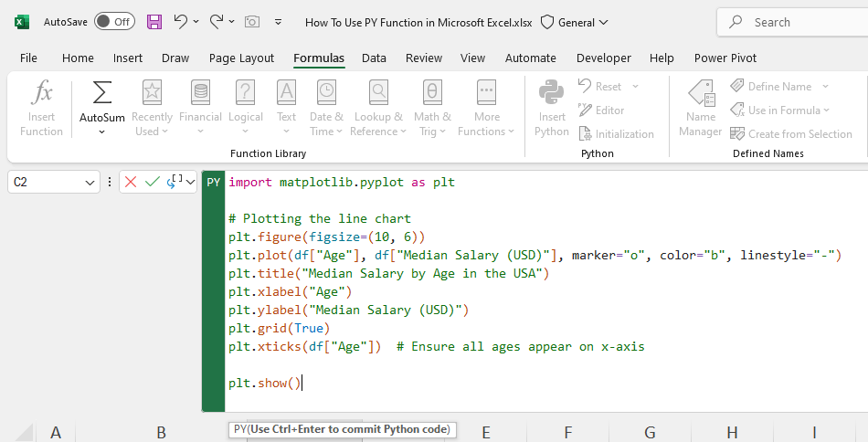The height and width of the screenshot is (442, 868).
Task: Commit the Python code with the checkmark
Action: (152, 182)
